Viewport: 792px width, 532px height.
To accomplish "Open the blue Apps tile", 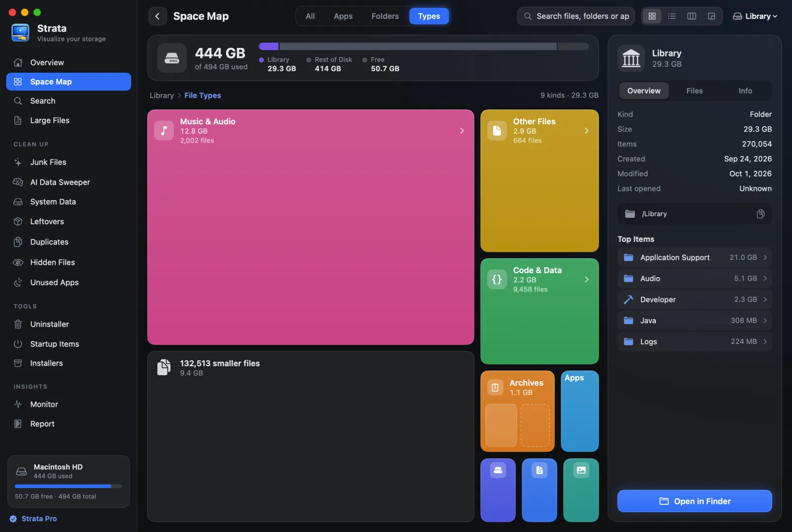I will (580, 411).
